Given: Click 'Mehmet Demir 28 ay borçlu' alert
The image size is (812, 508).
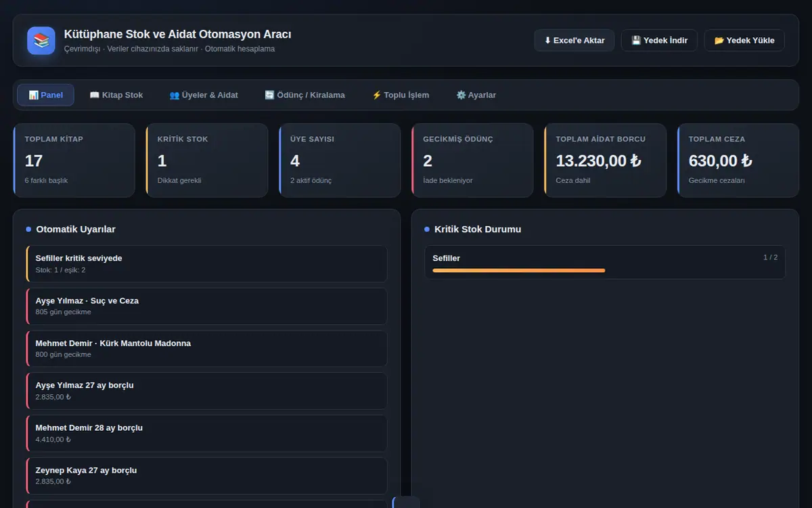Looking at the screenshot, I should click(206, 433).
